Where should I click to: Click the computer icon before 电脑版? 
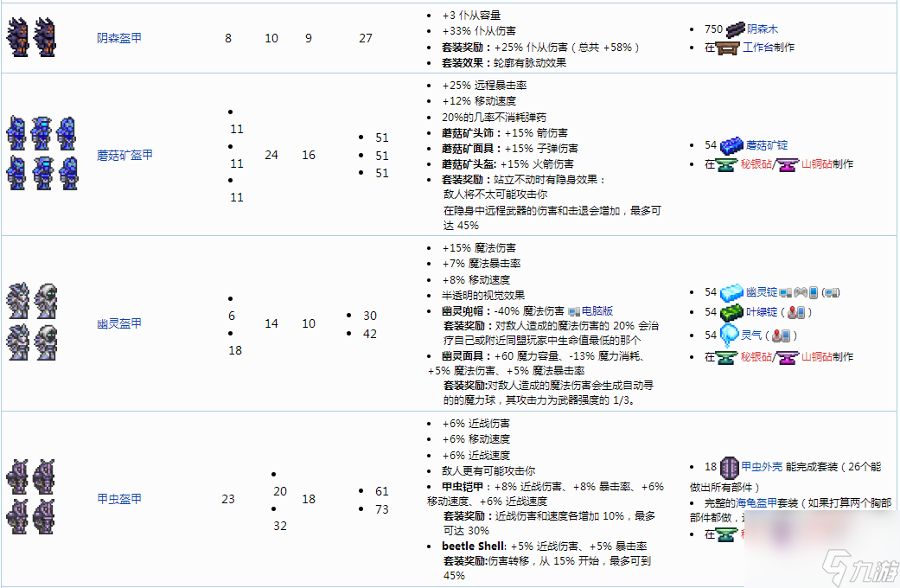pyautogui.click(x=574, y=312)
